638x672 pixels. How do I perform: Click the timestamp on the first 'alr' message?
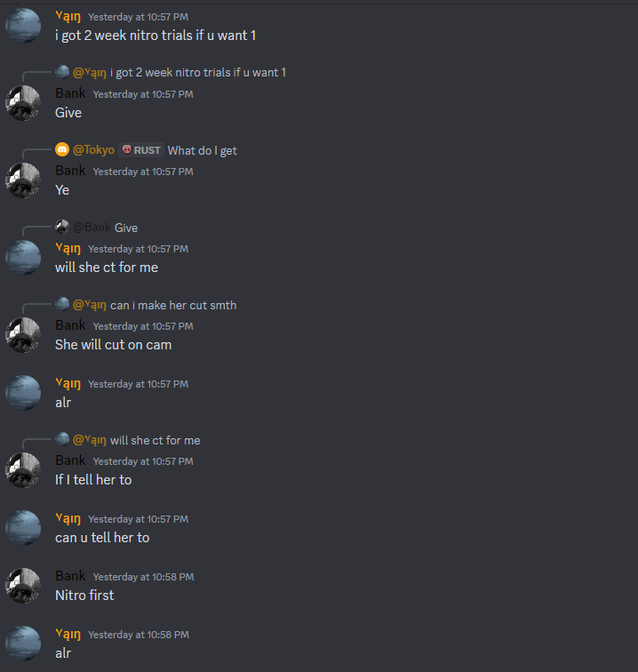138,384
